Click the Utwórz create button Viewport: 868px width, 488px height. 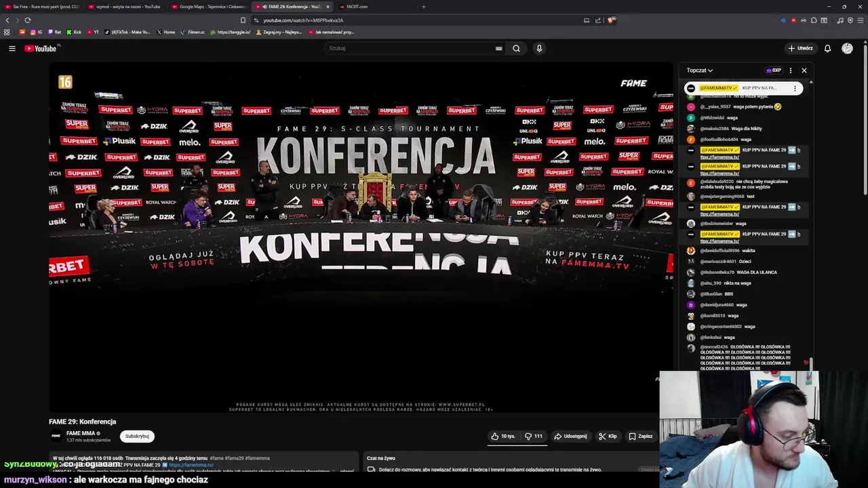[800, 48]
